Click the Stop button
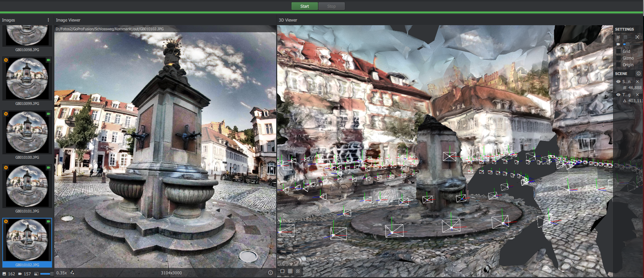The width and height of the screenshot is (644, 278). (x=331, y=6)
